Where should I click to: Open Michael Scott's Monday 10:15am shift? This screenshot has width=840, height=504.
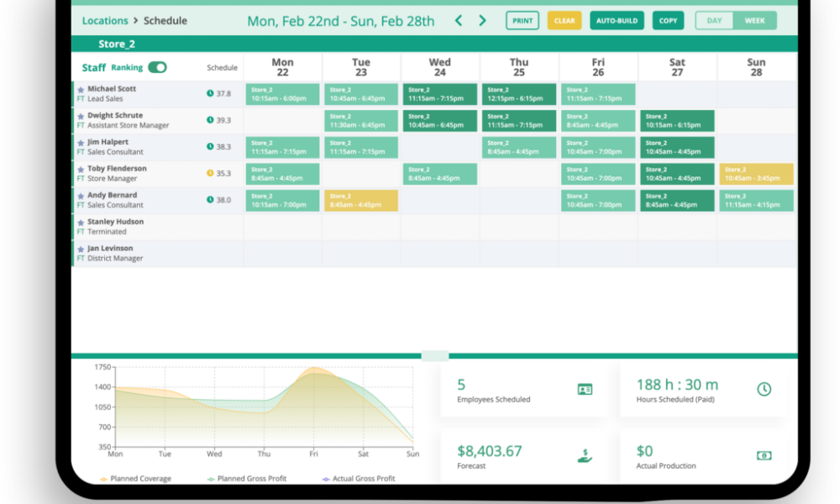click(x=282, y=94)
